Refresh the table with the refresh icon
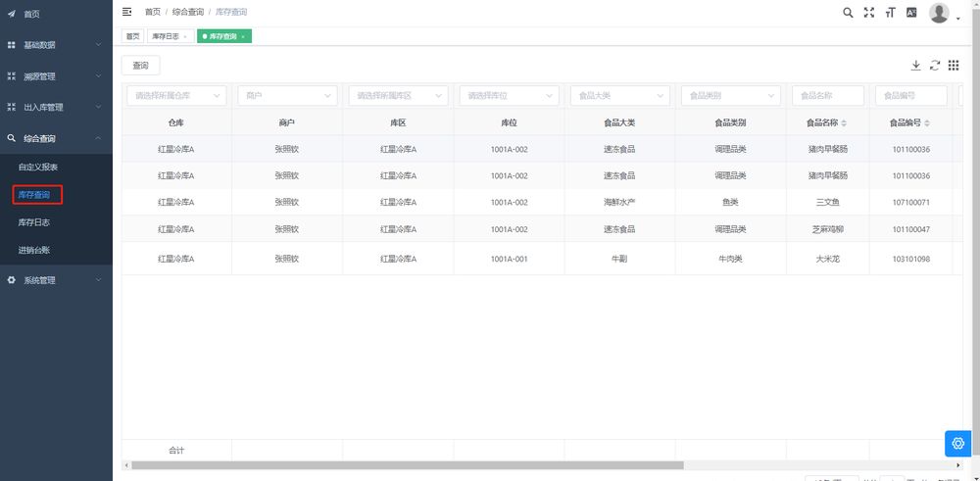 [x=935, y=66]
